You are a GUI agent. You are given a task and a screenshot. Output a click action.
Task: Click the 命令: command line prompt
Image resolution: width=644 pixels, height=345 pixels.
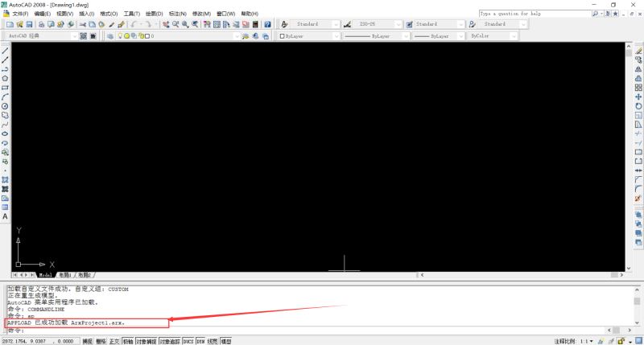point(16,331)
